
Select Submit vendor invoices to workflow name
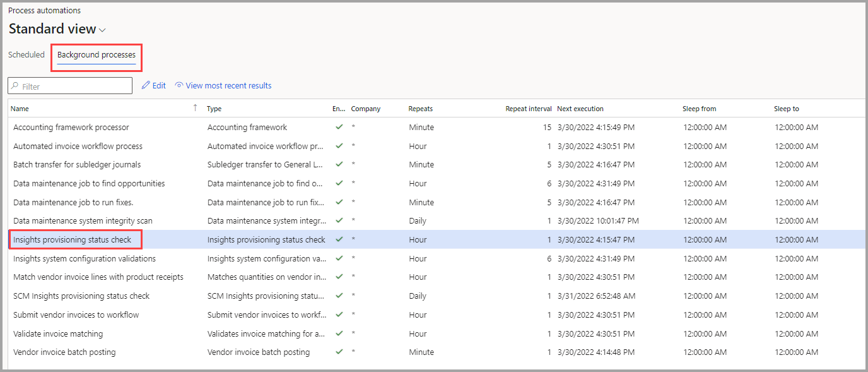(76, 315)
